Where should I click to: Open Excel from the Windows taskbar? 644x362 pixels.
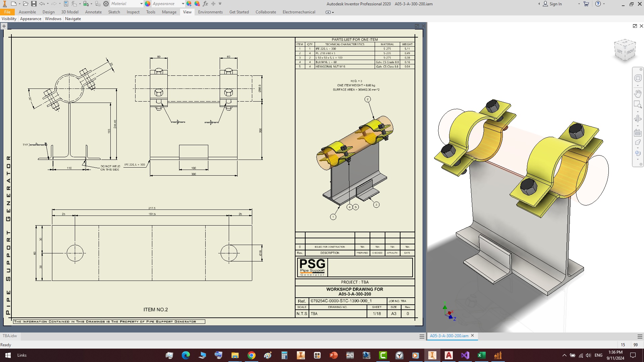[x=481, y=355]
